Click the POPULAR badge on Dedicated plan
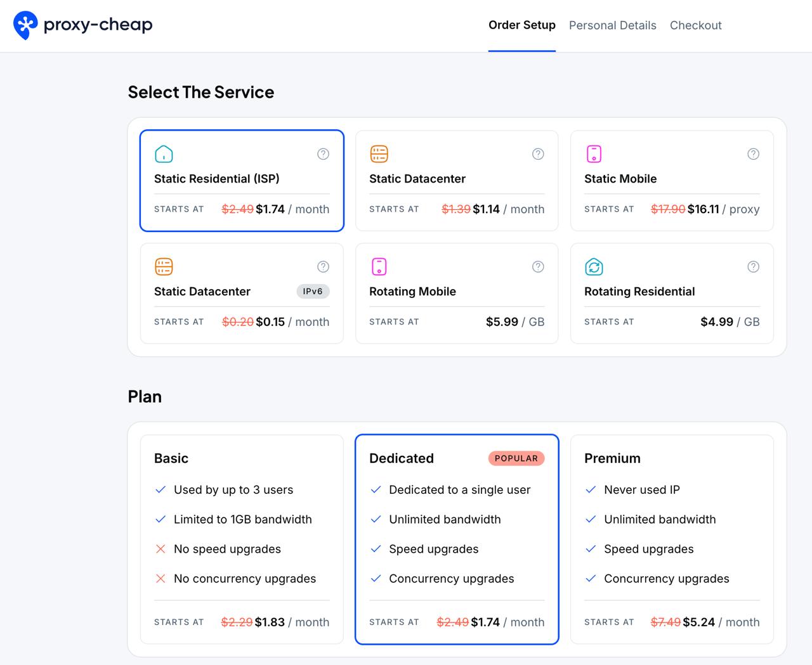 point(516,458)
